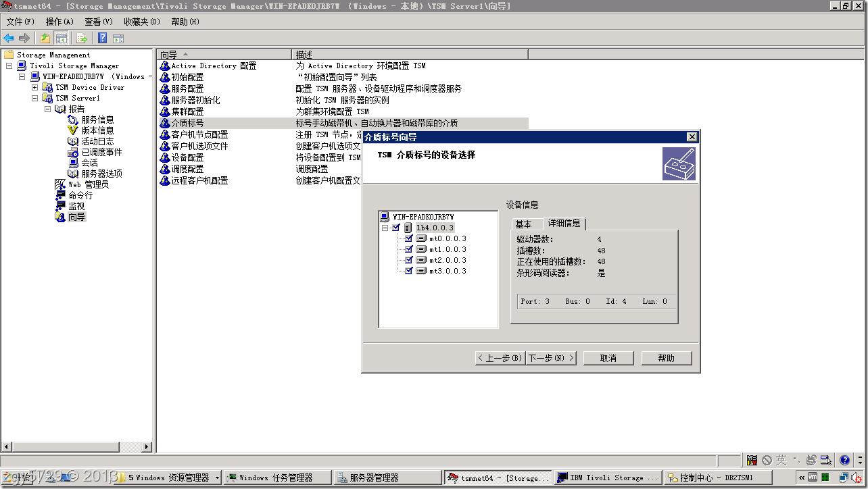868x489 pixels.
Task: Select WIN-EPADKOJRB7W root in device tree
Action: click(x=423, y=217)
